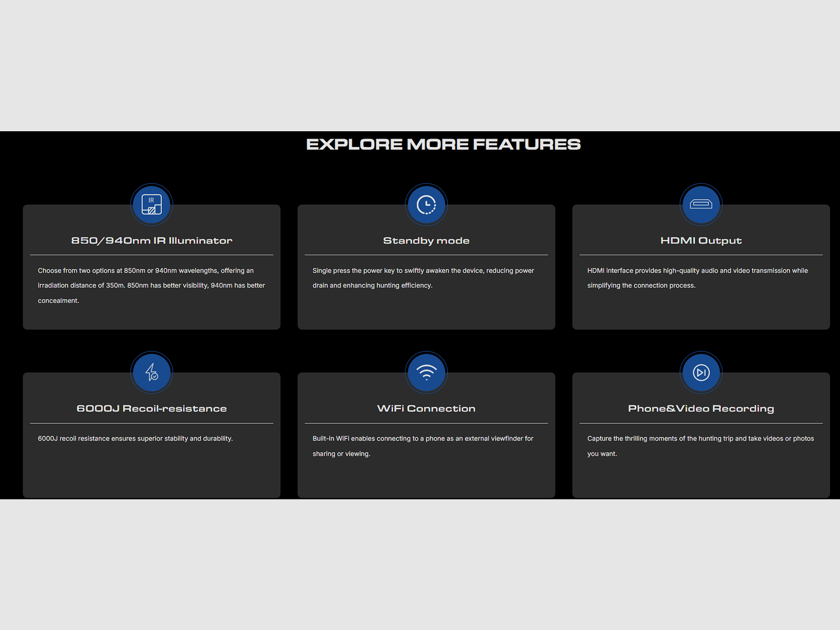The width and height of the screenshot is (840, 630).
Task: Select the 'EXPLORE MORE FEATURES' heading
Action: tap(444, 144)
